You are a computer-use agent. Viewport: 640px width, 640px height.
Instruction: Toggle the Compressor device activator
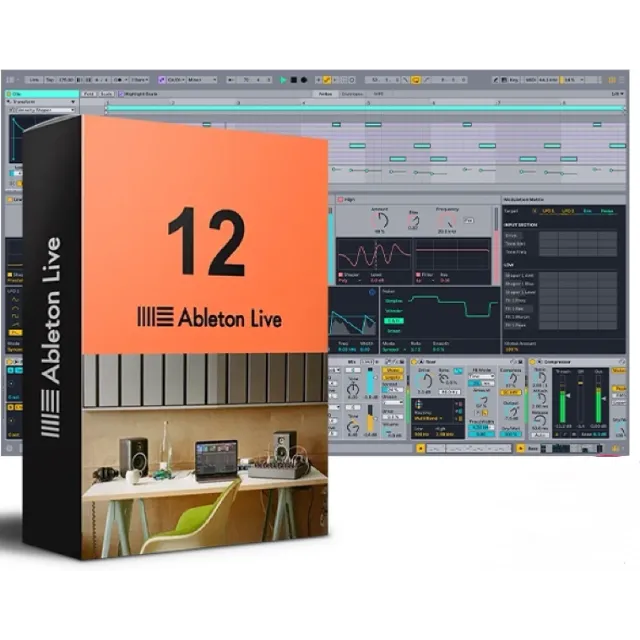point(534,361)
